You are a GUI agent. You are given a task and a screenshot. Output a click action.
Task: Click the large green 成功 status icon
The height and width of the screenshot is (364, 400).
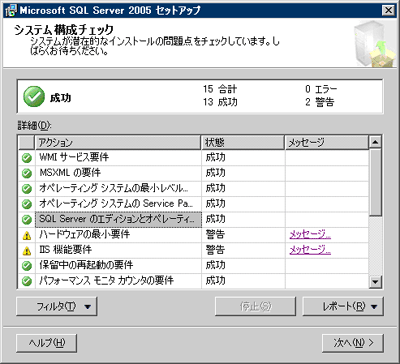tap(34, 96)
